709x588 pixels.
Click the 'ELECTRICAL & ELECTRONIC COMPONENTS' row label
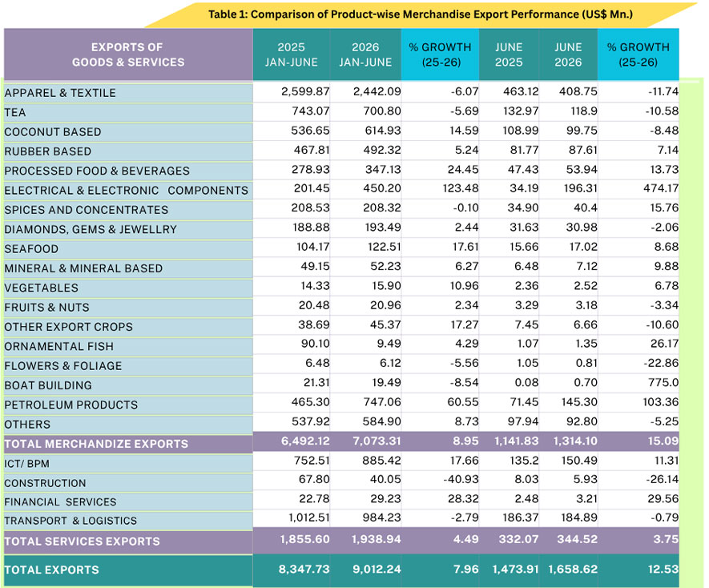[x=126, y=191]
